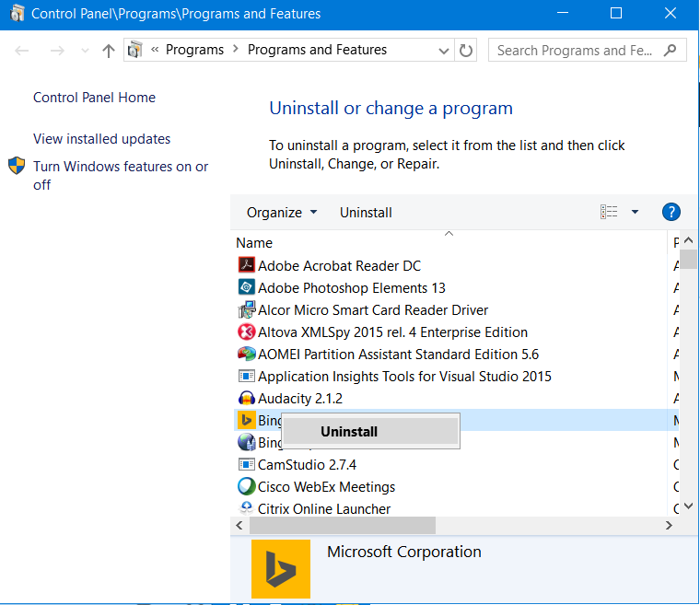Click the Cisco WebEx Meetings icon
This screenshot has height=605, width=700.
[246, 487]
